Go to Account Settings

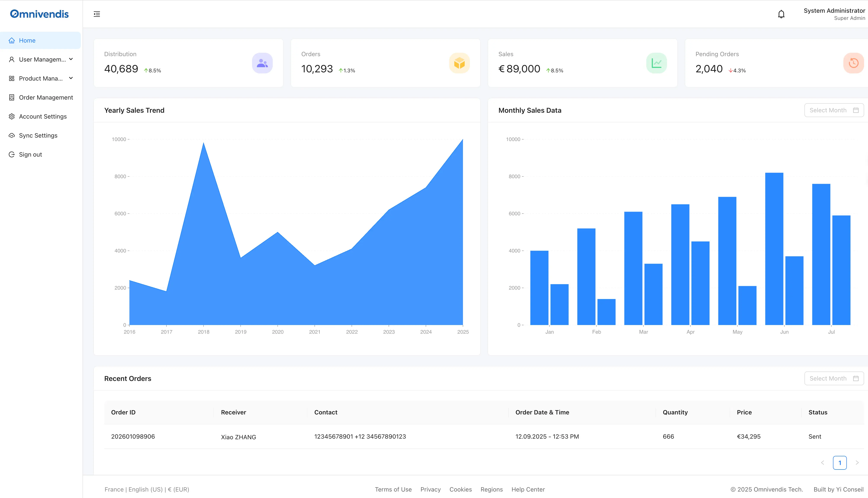click(x=43, y=116)
